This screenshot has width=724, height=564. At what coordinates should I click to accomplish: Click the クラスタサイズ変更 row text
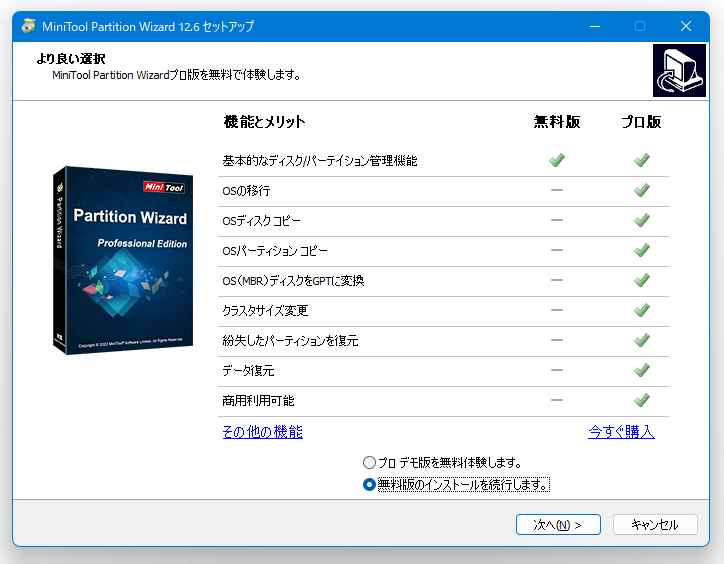(x=265, y=310)
